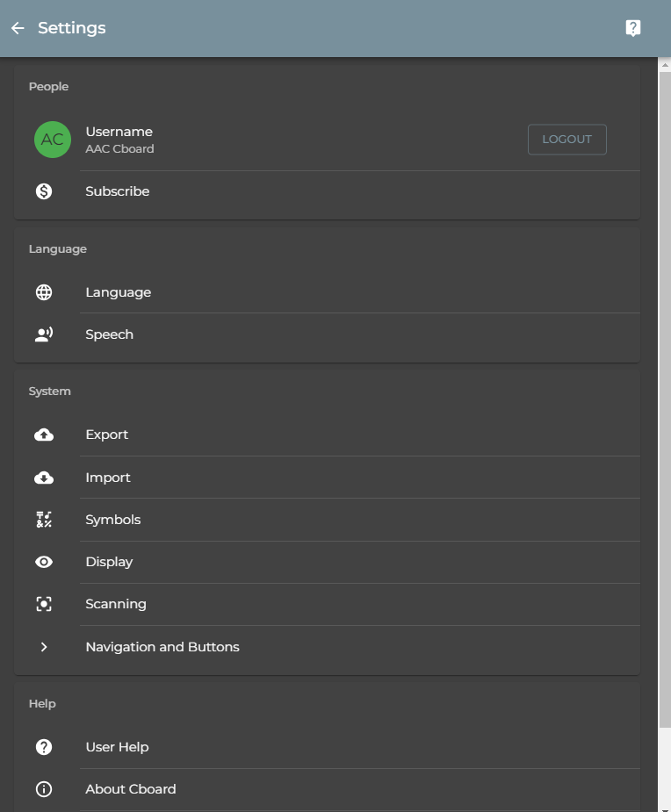This screenshot has width=671, height=812.
Task: Open the help icon in the top bar
Action: pyautogui.click(x=633, y=27)
